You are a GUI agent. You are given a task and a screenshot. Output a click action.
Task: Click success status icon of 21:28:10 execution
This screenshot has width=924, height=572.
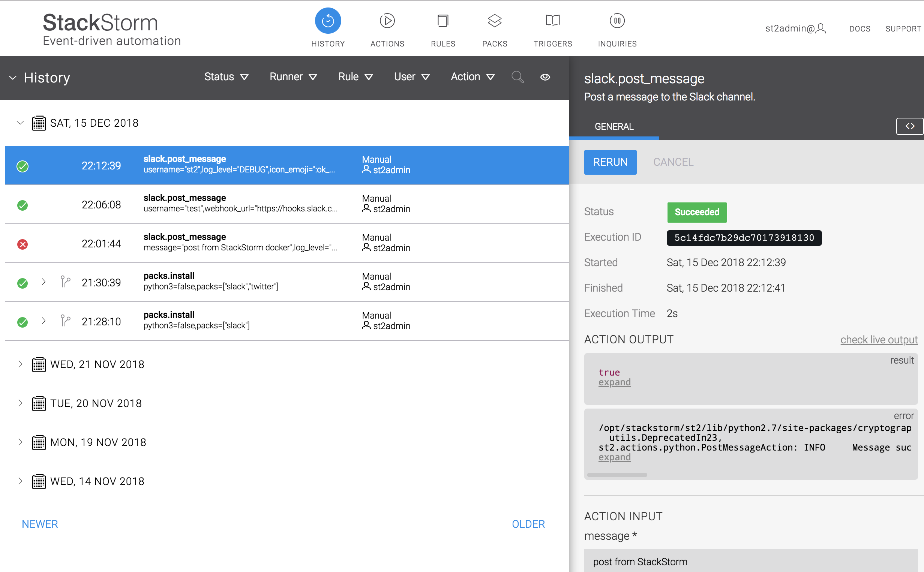pyautogui.click(x=23, y=322)
